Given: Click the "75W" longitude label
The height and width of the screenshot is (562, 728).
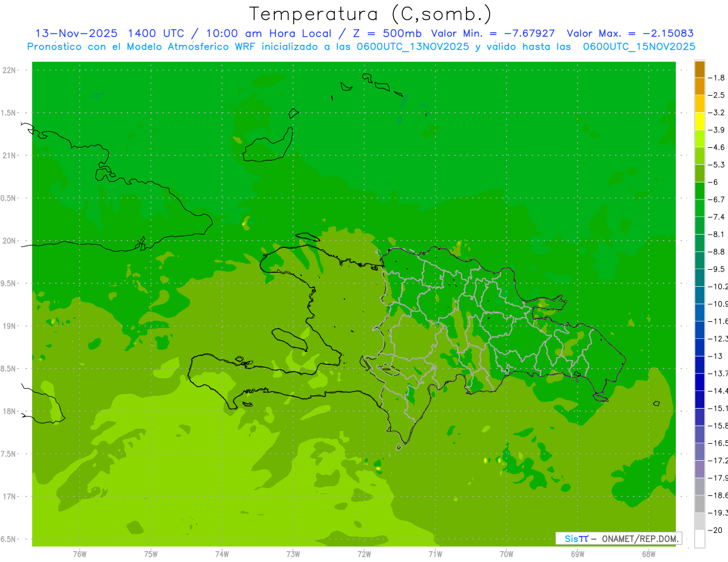Looking at the screenshot, I should (151, 554).
